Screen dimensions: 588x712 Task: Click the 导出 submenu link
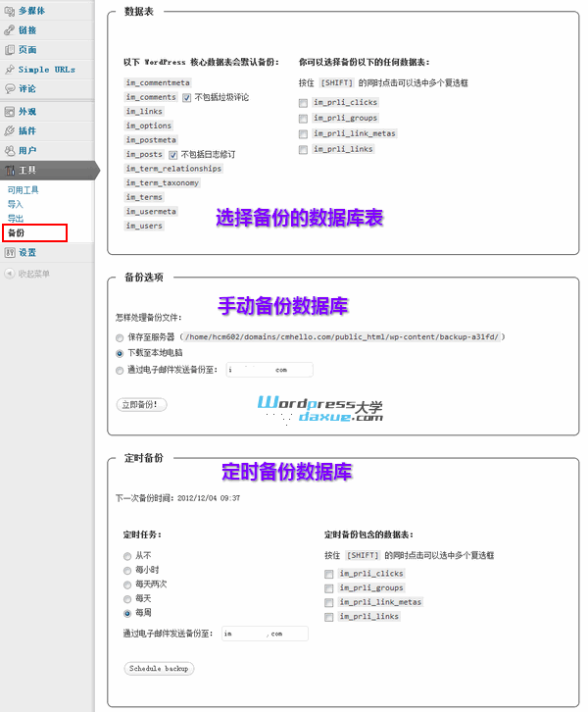(15, 219)
